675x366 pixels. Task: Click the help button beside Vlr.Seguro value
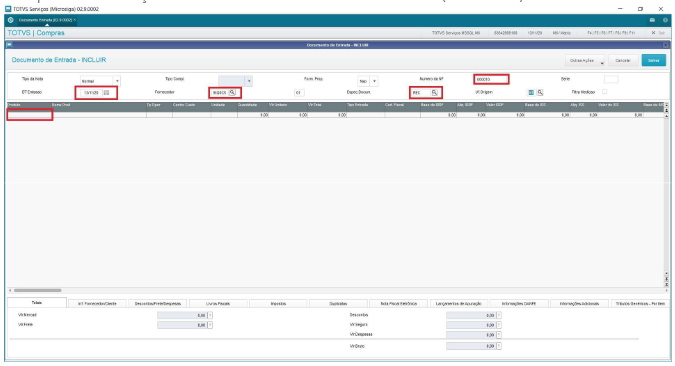point(499,325)
